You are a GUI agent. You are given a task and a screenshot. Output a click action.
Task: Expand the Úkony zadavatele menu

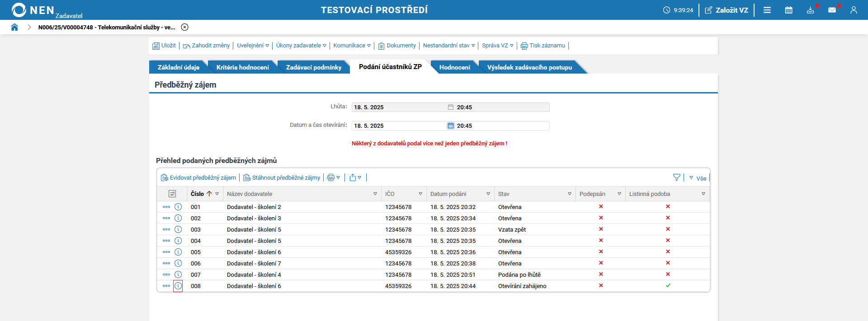point(301,46)
